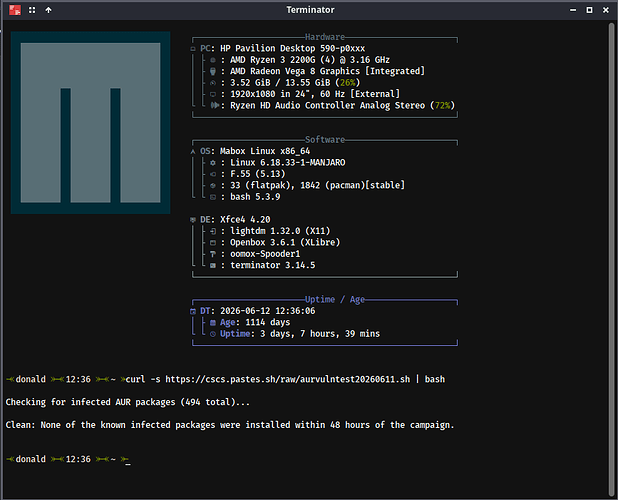Image resolution: width=618 pixels, height=500 pixels.
Task: Close the Terminator window
Action: 606,10
